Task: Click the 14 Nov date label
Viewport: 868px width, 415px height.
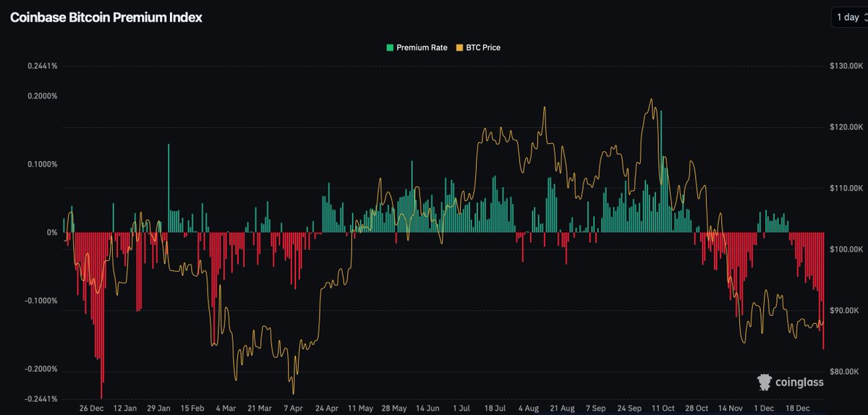Action: click(731, 408)
